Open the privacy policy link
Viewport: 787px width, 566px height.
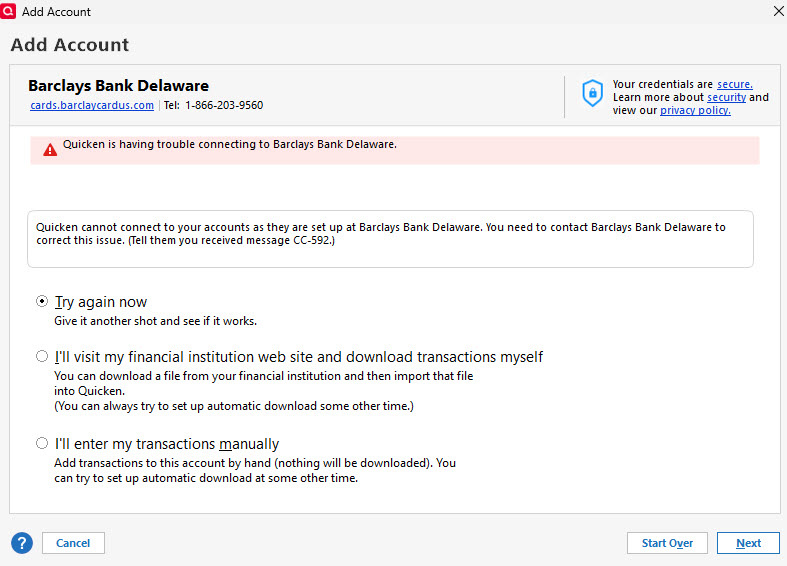point(695,110)
